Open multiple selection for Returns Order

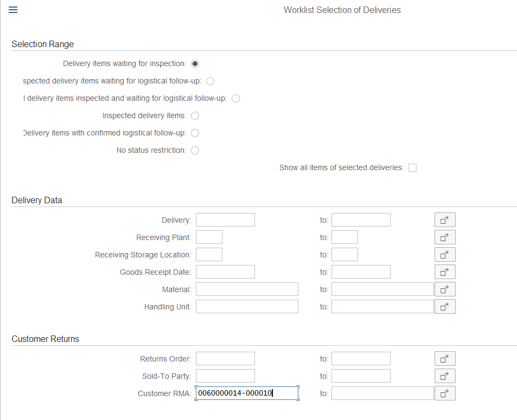[x=445, y=358]
